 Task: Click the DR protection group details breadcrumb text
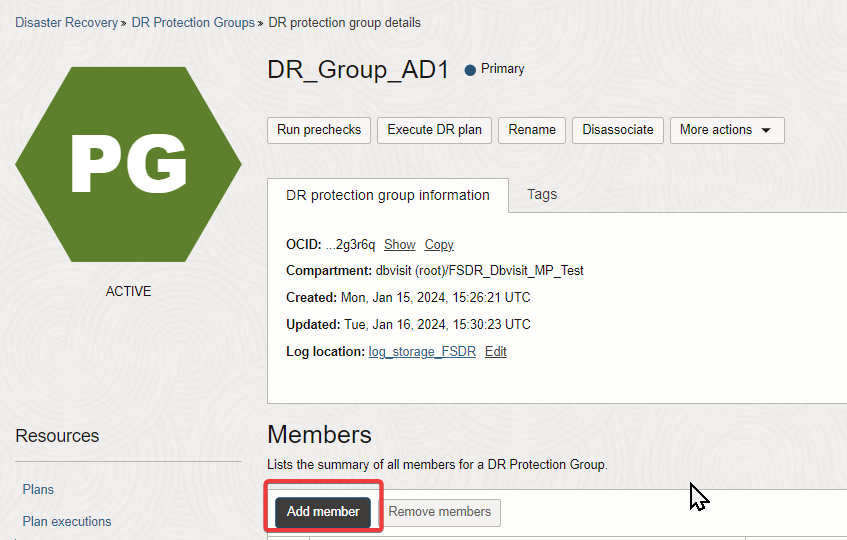pyautogui.click(x=345, y=23)
